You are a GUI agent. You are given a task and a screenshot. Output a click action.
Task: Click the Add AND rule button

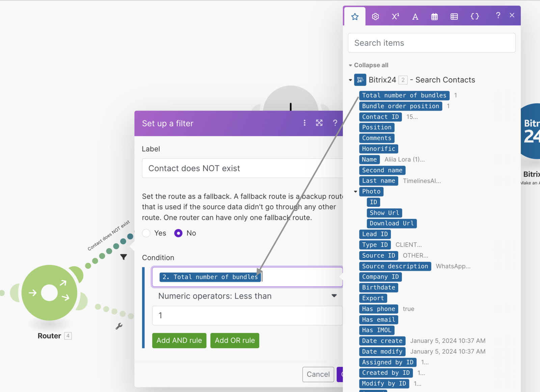[x=179, y=340]
